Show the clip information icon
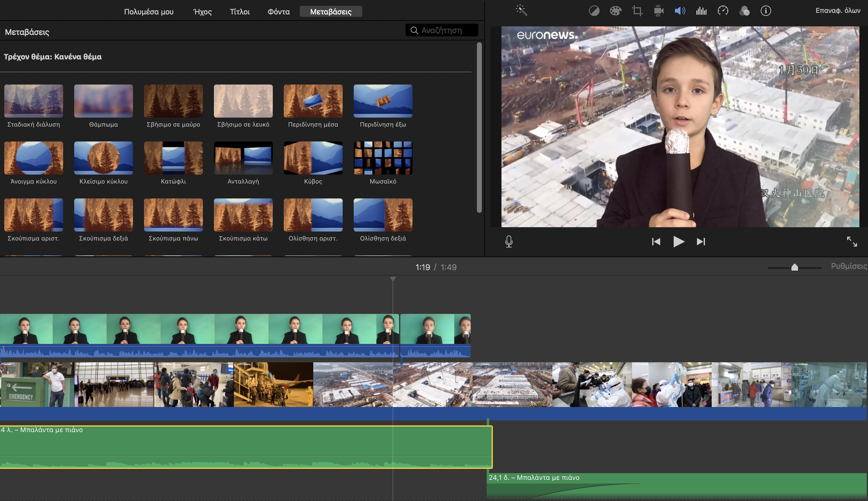Viewport: 868px width, 501px height. click(765, 11)
